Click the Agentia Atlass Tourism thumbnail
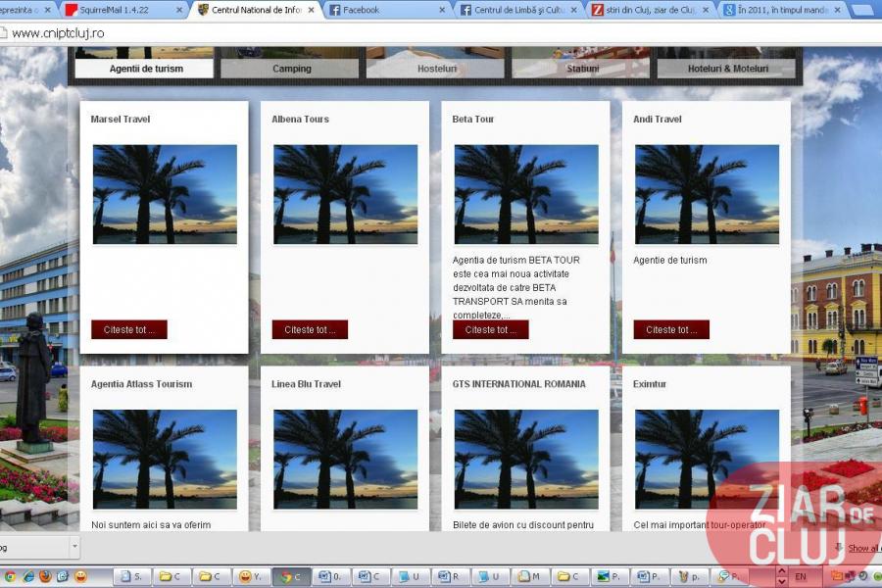The width and height of the screenshot is (882, 588). pos(165,460)
